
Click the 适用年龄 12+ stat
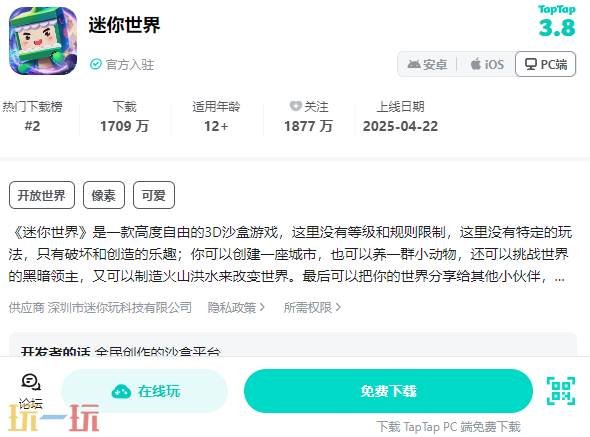pos(216,116)
